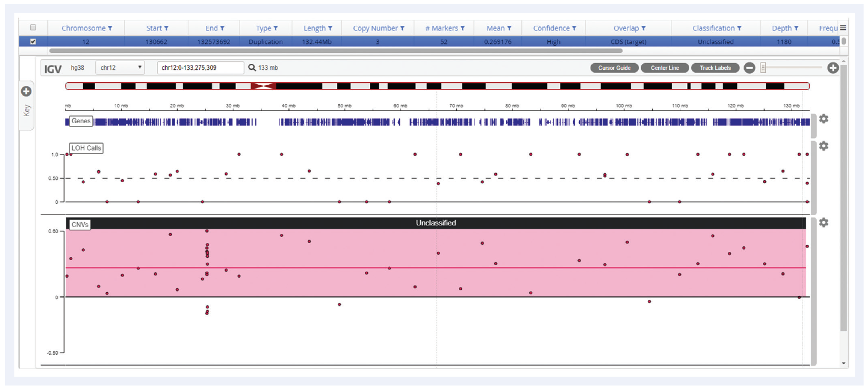Select the 130662 start cell
This screenshot has height=391, width=868.
tap(156, 42)
